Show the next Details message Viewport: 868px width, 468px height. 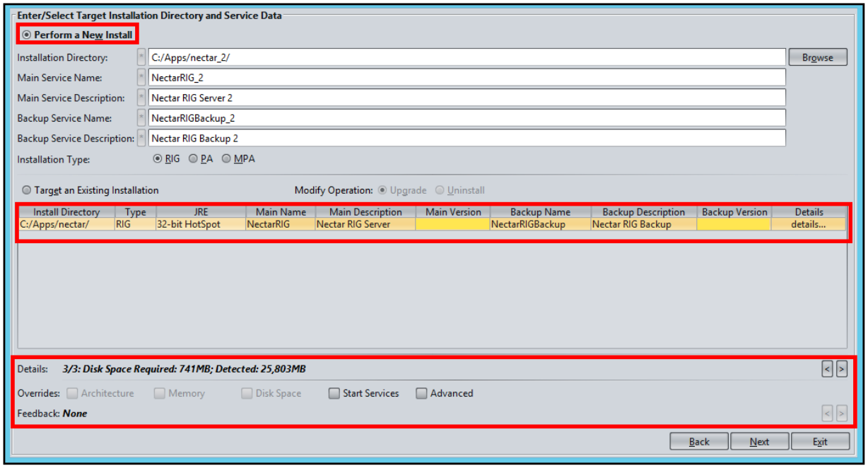[x=842, y=369]
